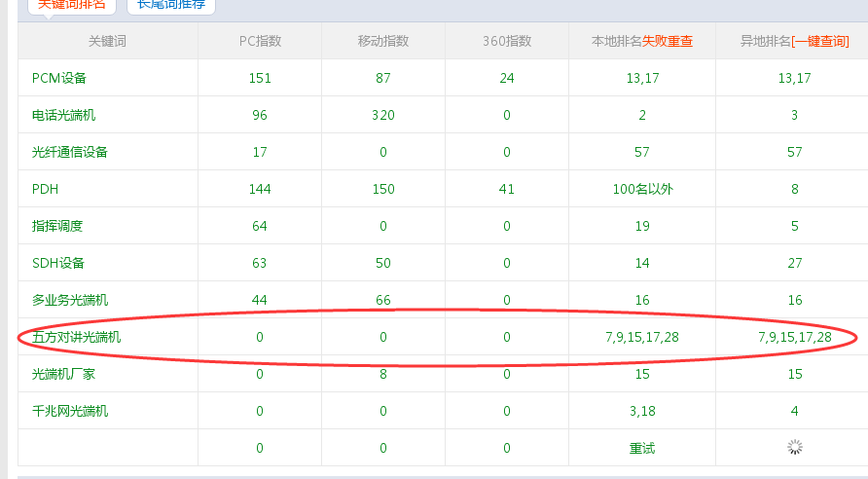Screen dimensions: 868x479
Task: Click the PC指数 column header
Action: (260, 41)
